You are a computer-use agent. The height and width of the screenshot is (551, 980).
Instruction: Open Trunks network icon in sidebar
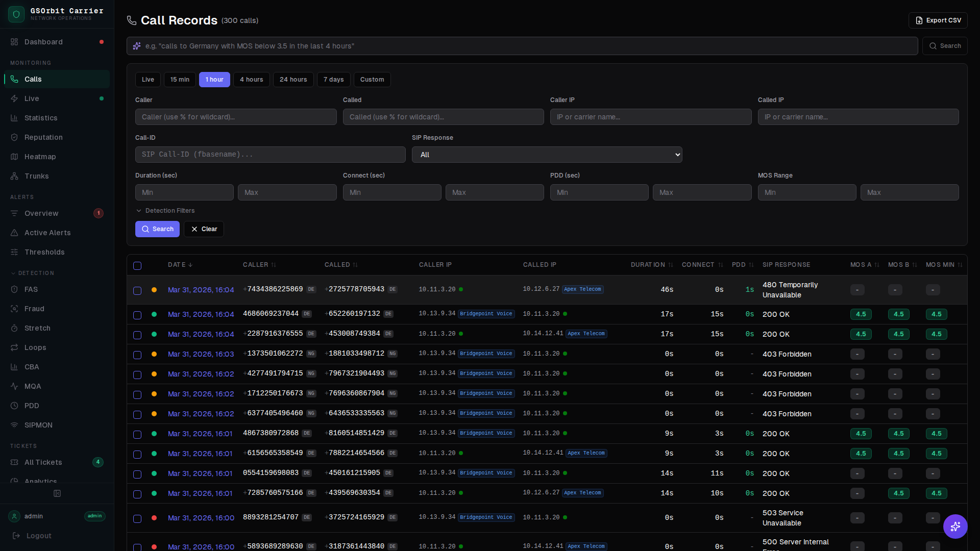point(14,176)
